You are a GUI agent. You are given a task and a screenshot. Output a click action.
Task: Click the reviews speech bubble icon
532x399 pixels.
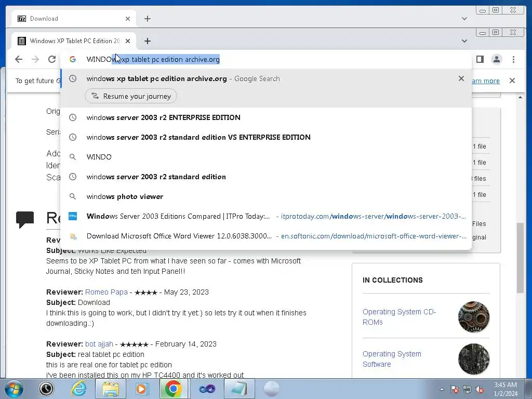(25, 219)
